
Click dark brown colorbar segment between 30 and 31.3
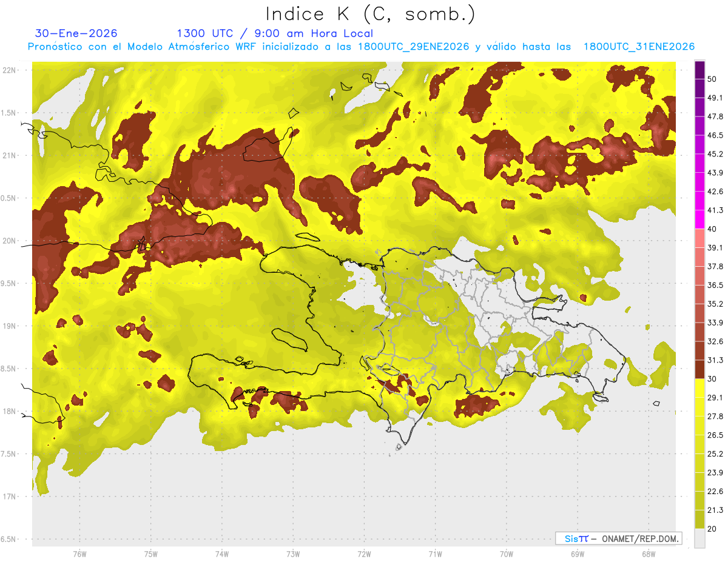click(x=699, y=369)
